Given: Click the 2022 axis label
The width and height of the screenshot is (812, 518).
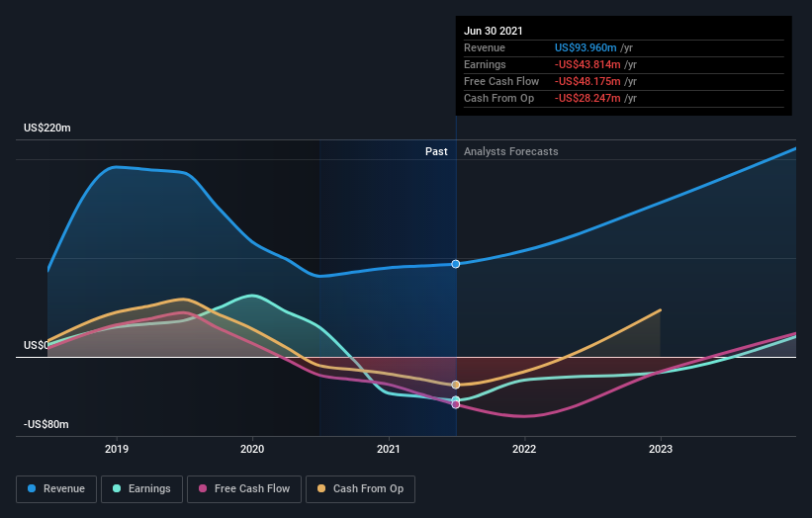Looking at the screenshot, I should pyautogui.click(x=524, y=449).
